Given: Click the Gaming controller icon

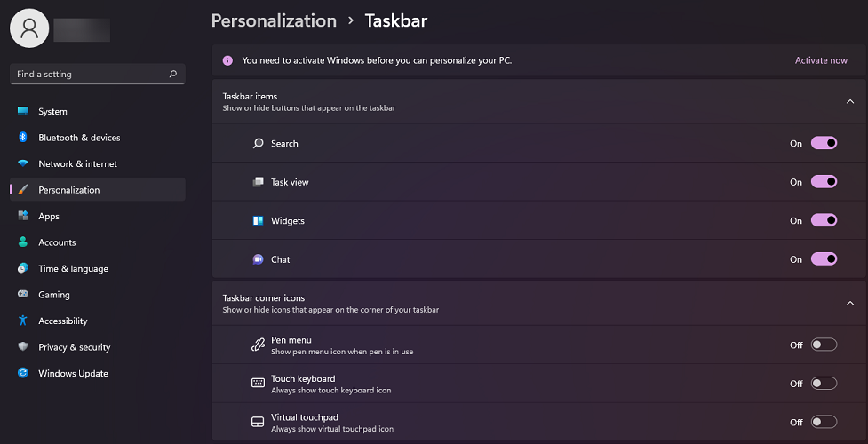Looking at the screenshot, I should tap(23, 295).
